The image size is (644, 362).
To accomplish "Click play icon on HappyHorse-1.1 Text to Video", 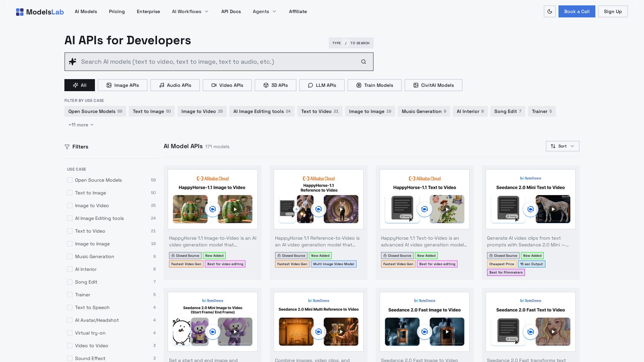I will coord(447,209).
